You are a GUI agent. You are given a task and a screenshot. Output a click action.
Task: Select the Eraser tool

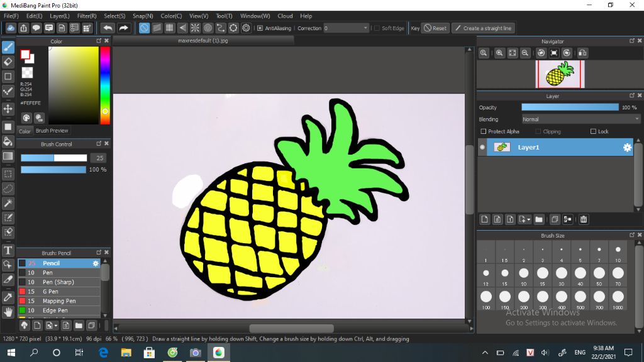click(x=8, y=62)
